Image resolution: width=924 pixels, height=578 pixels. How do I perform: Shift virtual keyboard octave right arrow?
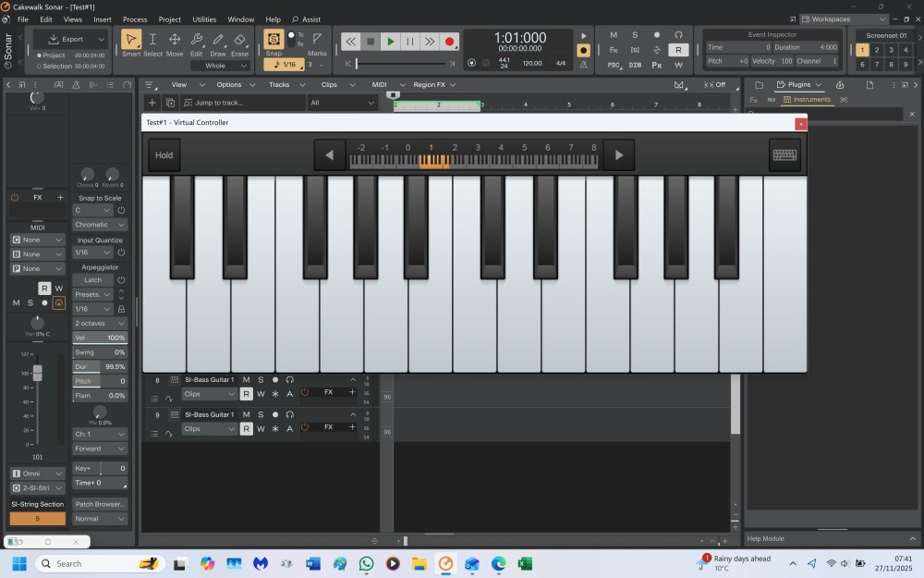pos(618,155)
